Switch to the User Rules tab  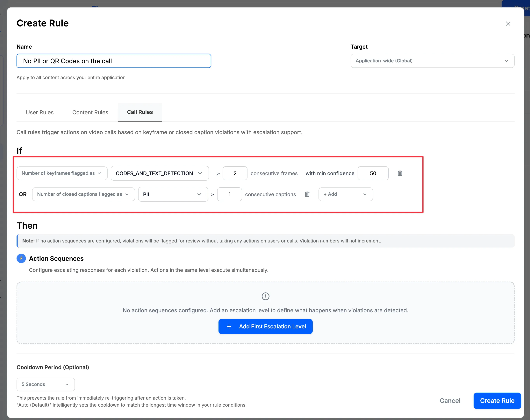tap(39, 112)
